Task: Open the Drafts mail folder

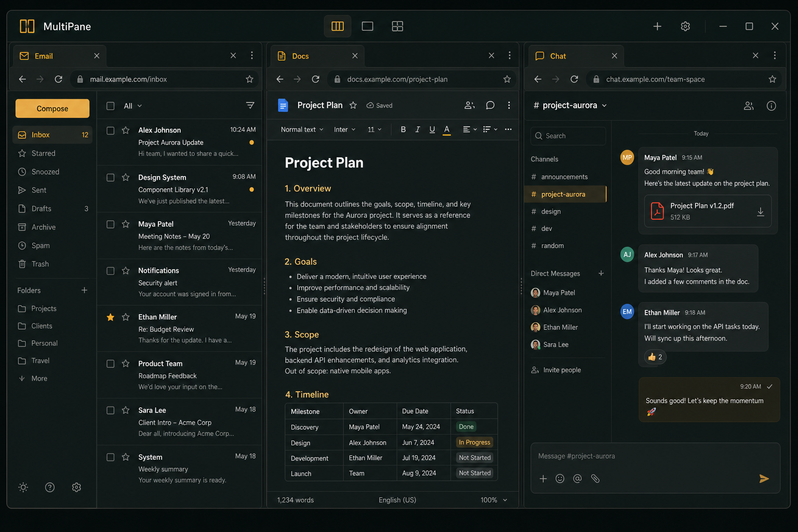Action: click(52, 208)
